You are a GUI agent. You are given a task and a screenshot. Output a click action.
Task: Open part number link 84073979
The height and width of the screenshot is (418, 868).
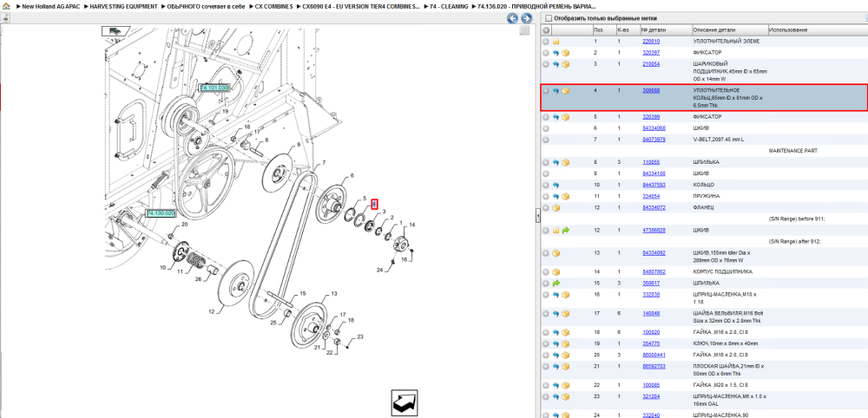(654, 140)
